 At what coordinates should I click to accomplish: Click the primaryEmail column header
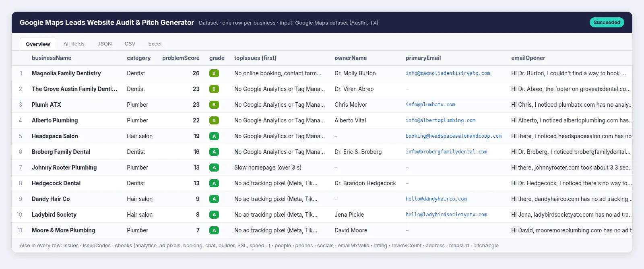[423, 58]
